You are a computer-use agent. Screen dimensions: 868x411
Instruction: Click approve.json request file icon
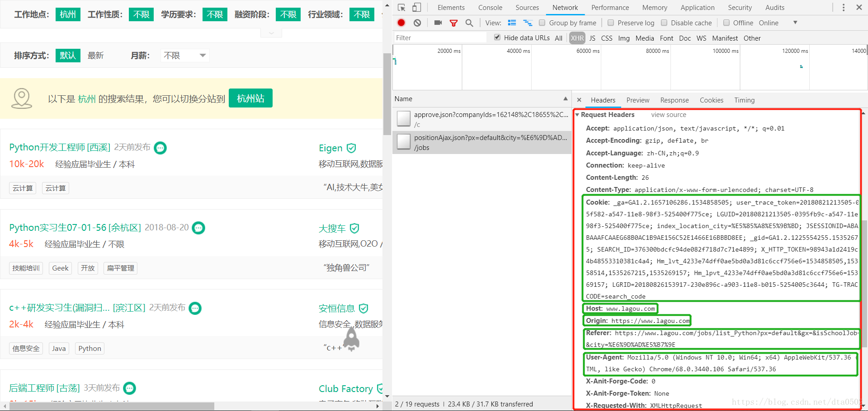point(403,119)
